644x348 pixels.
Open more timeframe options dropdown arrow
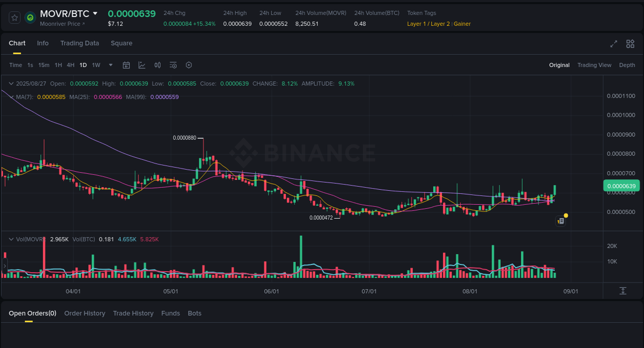110,65
